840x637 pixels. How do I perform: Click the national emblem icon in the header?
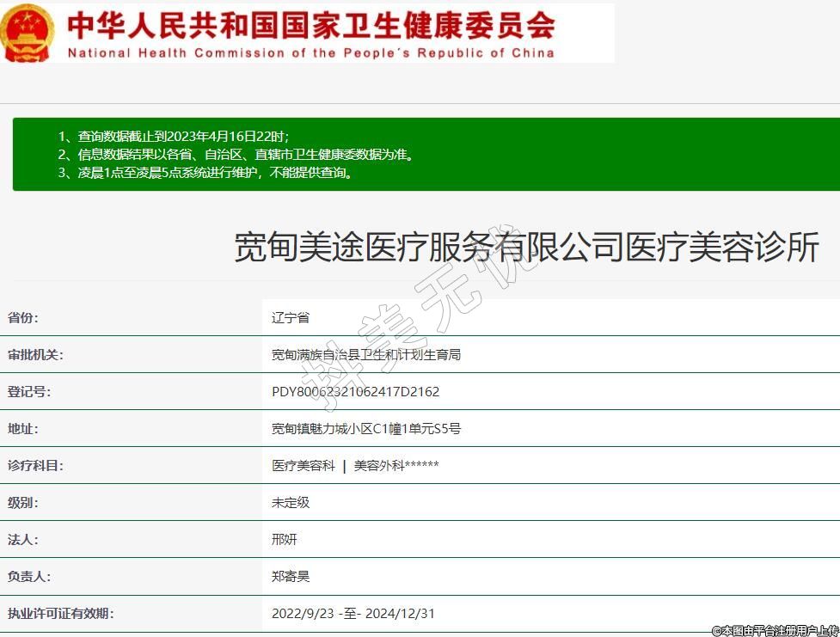tap(28, 33)
